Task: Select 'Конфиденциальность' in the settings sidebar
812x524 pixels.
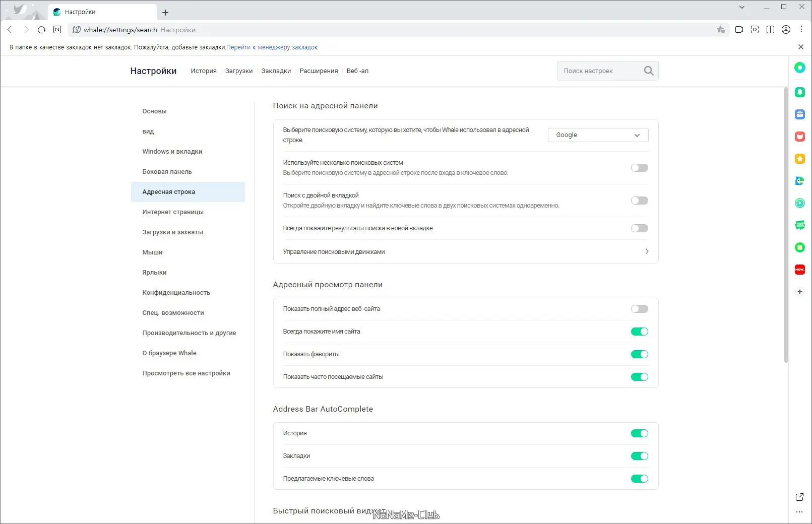Action: (x=176, y=293)
